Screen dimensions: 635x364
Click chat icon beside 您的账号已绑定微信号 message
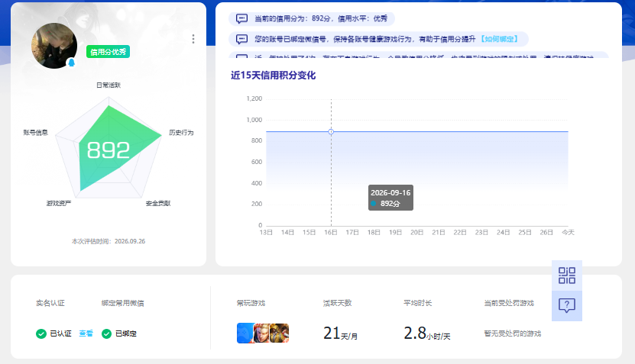coord(241,39)
